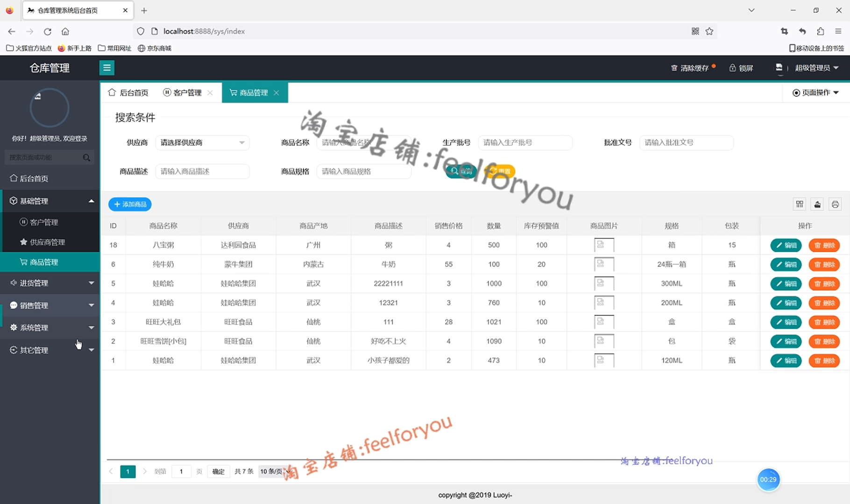The width and height of the screenshot is (850, 504).
Task: Click the table export icon
Action: pos(817,204)
